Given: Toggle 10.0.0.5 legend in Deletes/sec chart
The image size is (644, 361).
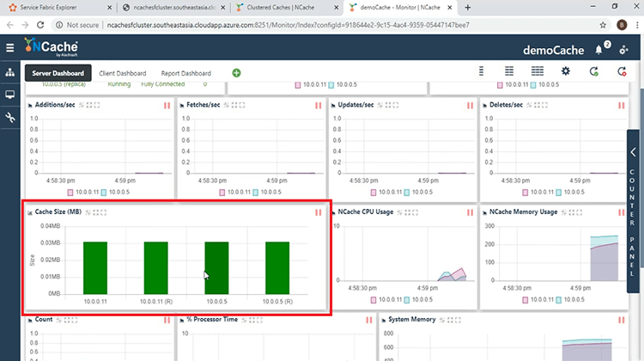Looking at the screenshot, I should click(x=570, y=192).
